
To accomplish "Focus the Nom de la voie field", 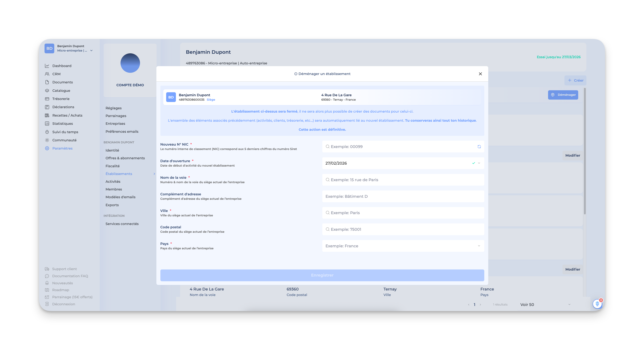I will pyautogui.click(x=403, y=180).
